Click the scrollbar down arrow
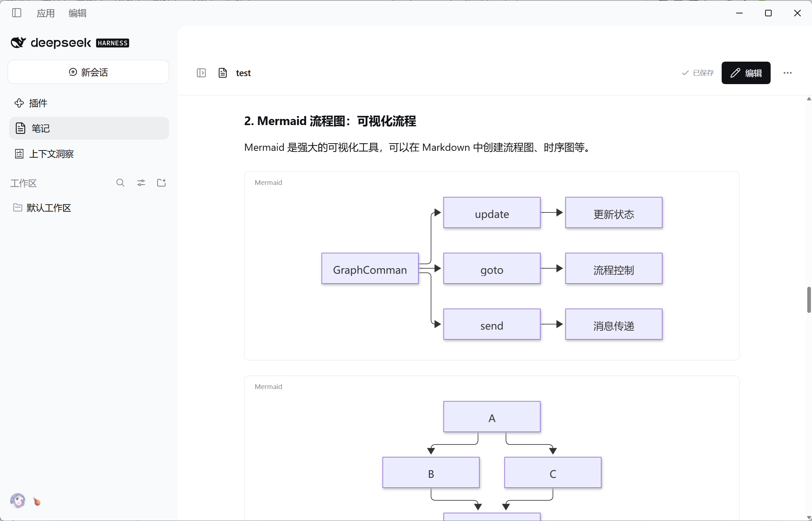This screenshot has height=521, width=812. (x=809, y=517)
